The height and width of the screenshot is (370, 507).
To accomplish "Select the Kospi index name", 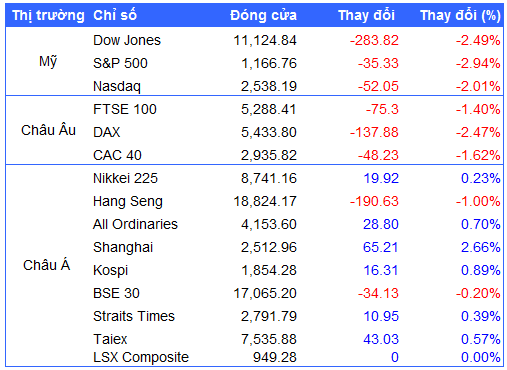I will coord(111,271).
